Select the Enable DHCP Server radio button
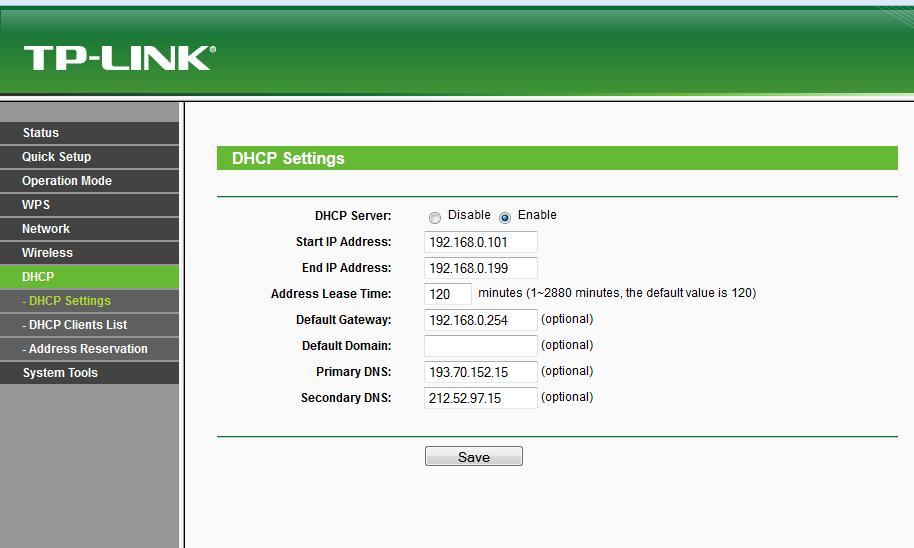This screenshot has width=914, height=548. coord(505,217)
